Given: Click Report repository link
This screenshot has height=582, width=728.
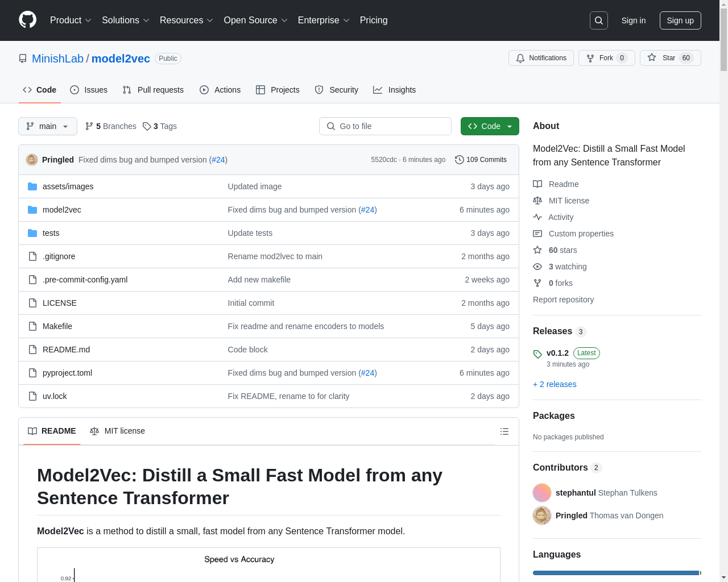Looking at the screenshot, I should [x=563, y=300].
